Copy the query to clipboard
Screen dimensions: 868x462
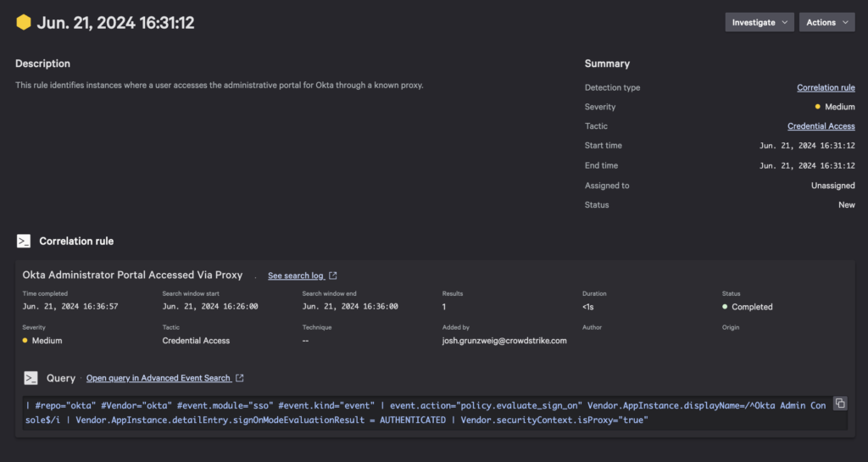pos(840,404)
